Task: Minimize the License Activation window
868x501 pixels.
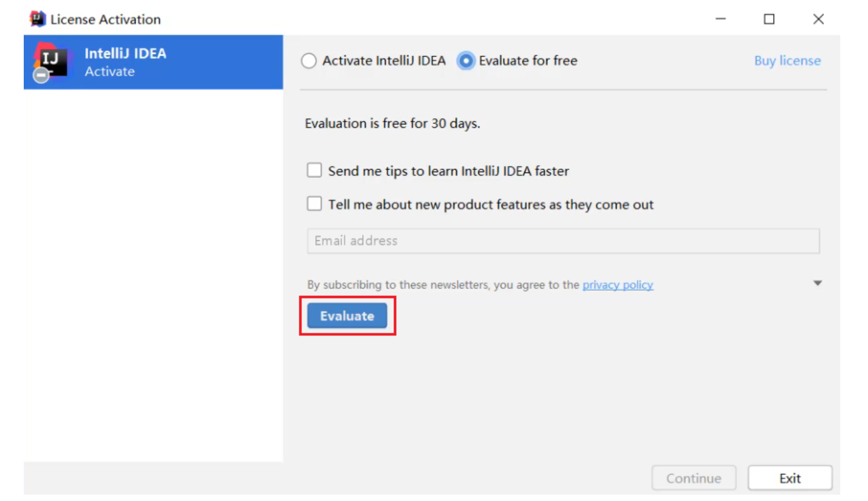Action: coord(720,19)
